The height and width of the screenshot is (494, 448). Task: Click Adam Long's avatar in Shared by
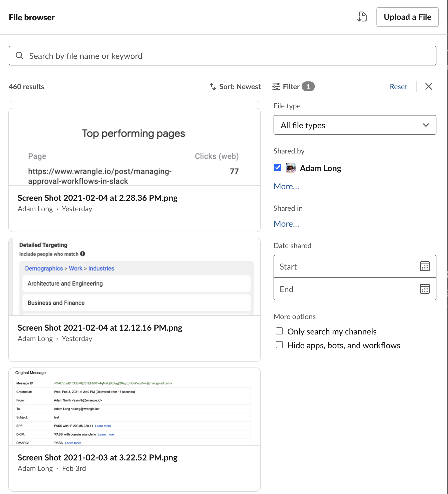tap(291, 168)
